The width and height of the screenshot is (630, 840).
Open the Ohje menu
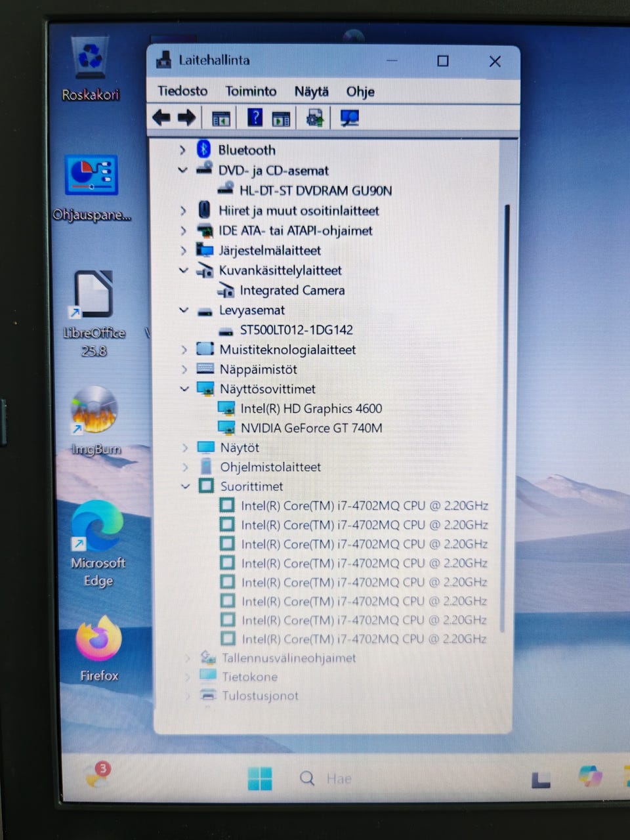[x=360, y=92]
